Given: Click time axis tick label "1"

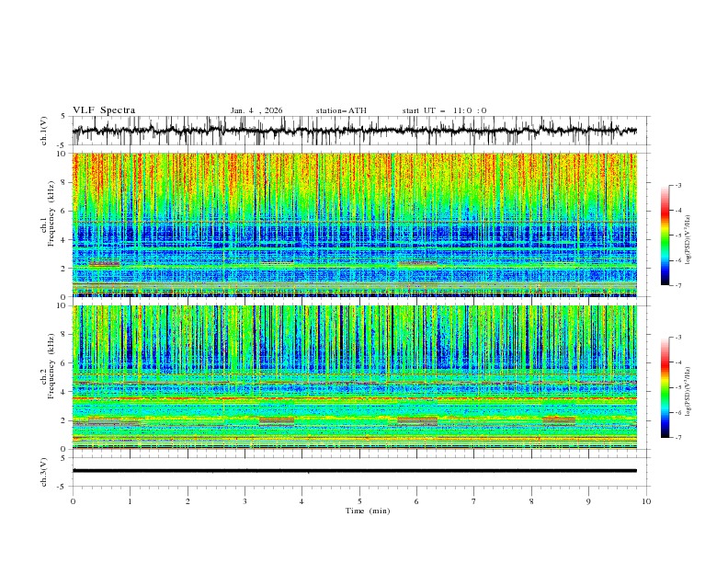Looking at the screenshot, I should point(130,501).
